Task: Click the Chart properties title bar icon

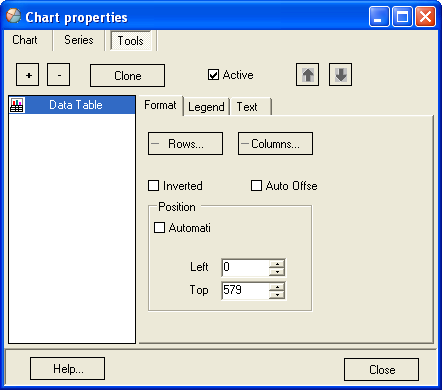Action: pyautogui.click(x=13, y=16)
